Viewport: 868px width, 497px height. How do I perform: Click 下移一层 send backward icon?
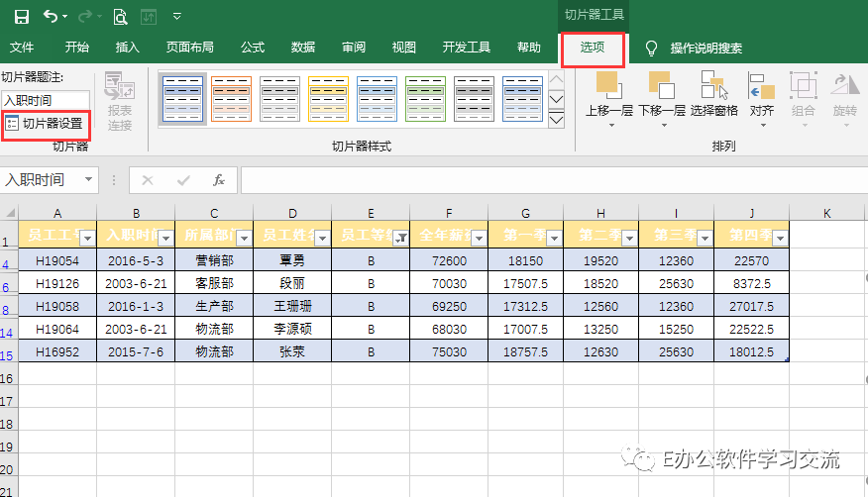pyautogui.click(x=662, y=86)
